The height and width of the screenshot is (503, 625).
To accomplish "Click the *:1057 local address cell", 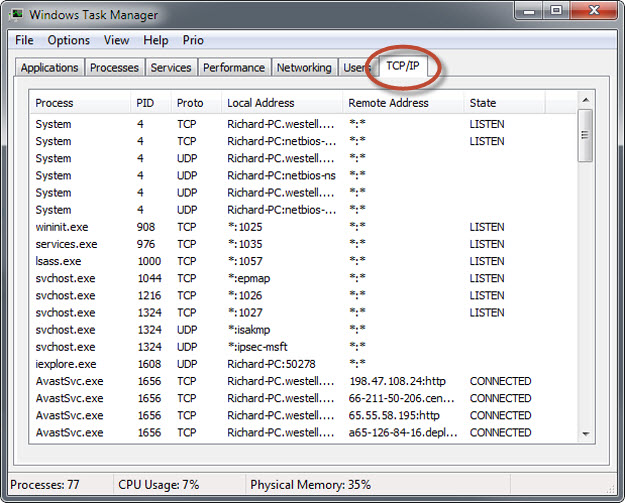I will tap(245, 261).
